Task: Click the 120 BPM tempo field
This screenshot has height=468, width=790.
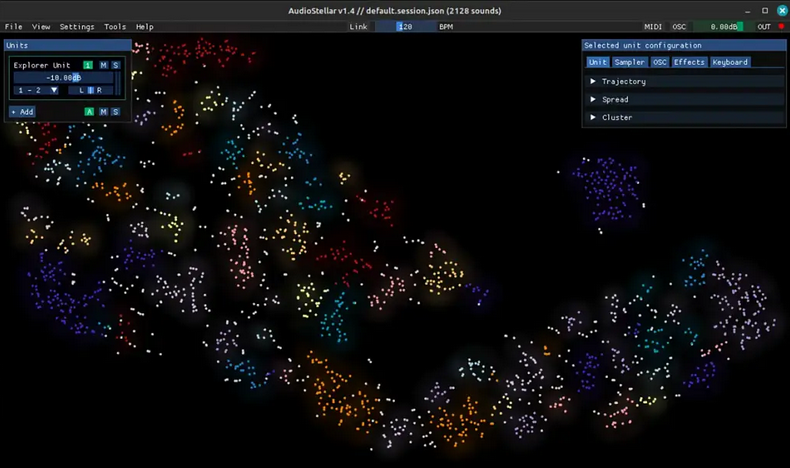Action: (x=405, y=27)
